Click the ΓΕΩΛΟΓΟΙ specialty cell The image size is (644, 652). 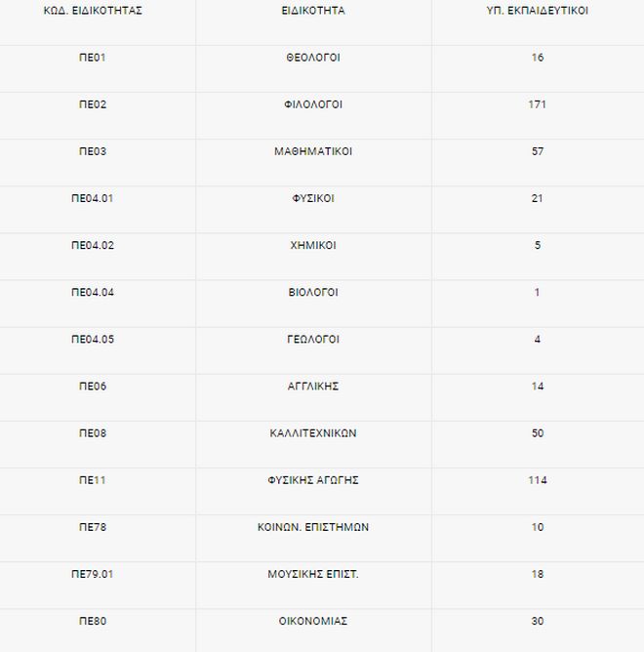(313, 340)
